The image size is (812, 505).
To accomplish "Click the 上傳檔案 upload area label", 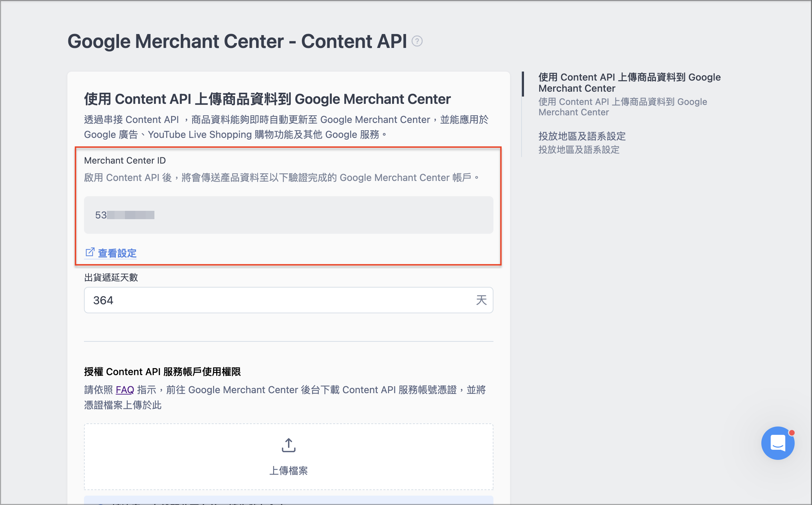I will pyautogui.click(x=288, y=471).
